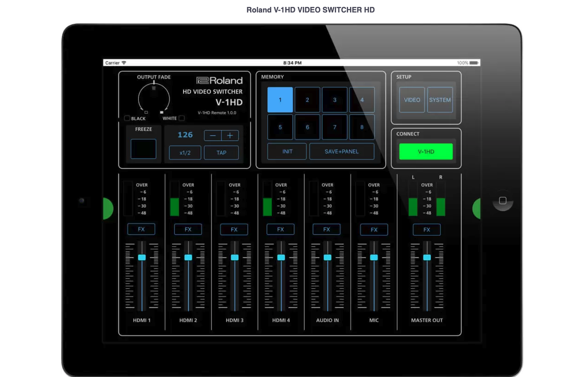The image size is (588, 377).
Task: Click the MIC fader handle
Action: (374, 257)
